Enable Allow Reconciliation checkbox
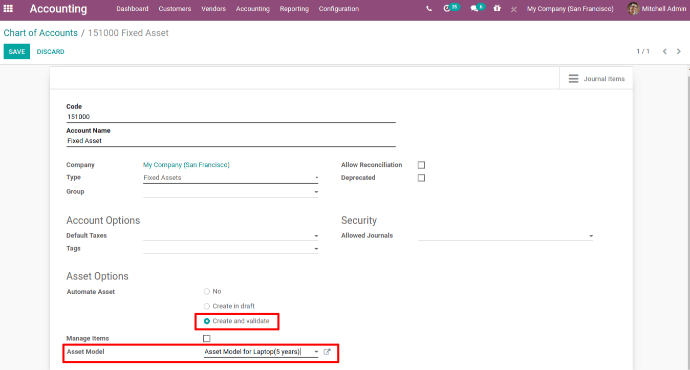Viewport: 690px width, 370px height. 421,165
